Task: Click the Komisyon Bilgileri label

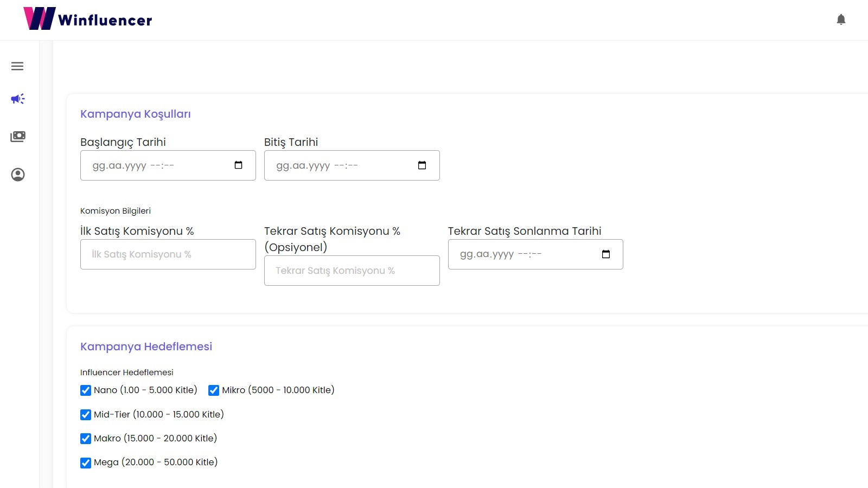Action: tap(116, 211)
